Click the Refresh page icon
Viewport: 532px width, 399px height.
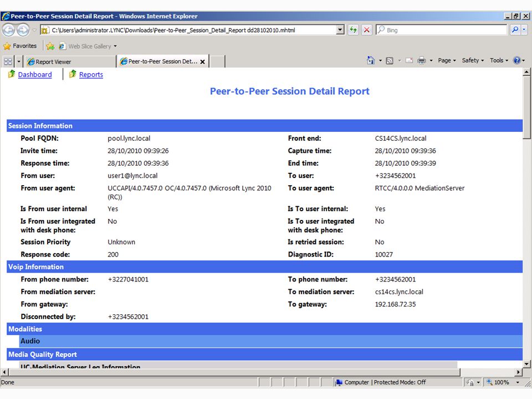coord(353,30)
